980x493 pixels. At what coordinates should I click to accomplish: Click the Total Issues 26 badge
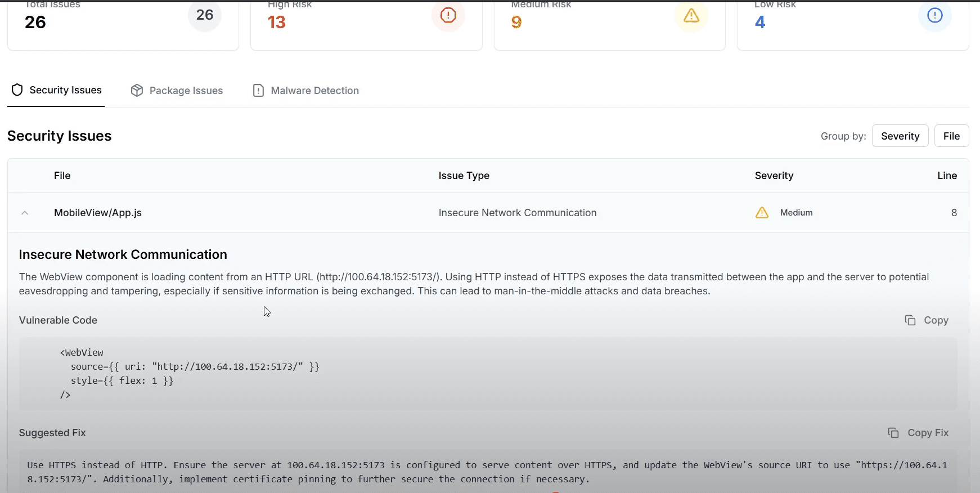point(205,15)
